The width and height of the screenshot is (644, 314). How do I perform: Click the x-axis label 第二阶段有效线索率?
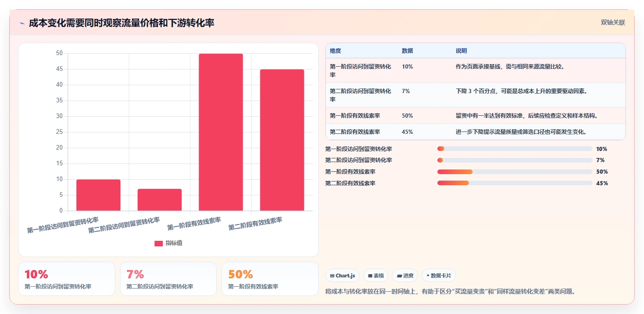(x=255, y=224)
